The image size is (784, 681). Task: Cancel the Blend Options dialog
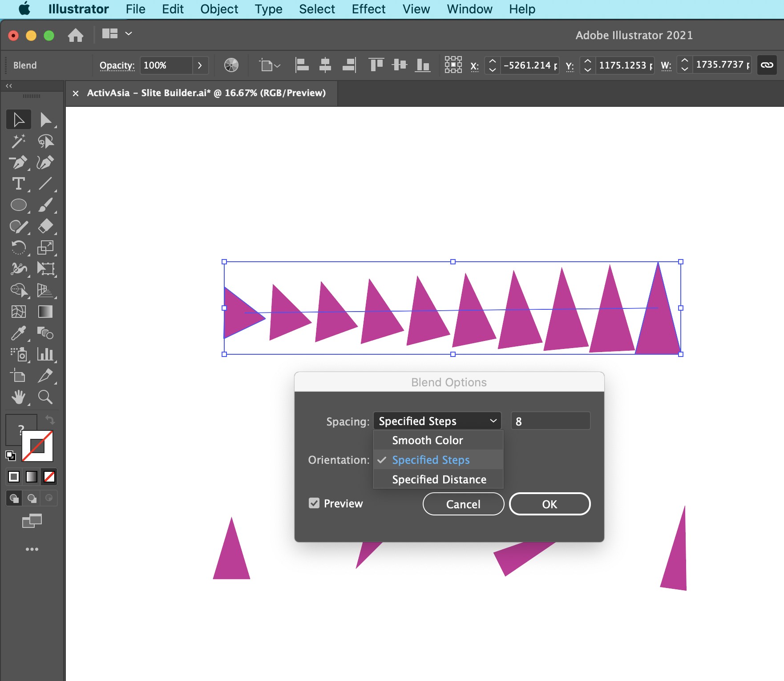463,504
